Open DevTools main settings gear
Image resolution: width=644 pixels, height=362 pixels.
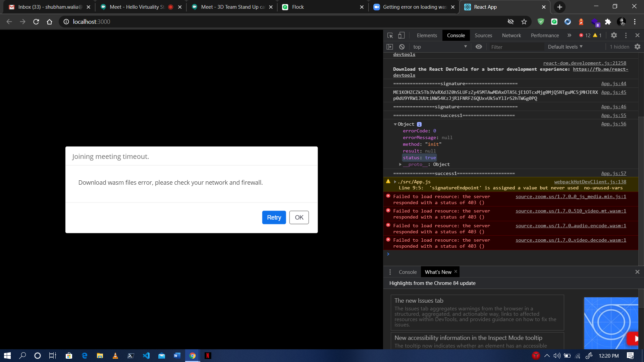(614, 35)
